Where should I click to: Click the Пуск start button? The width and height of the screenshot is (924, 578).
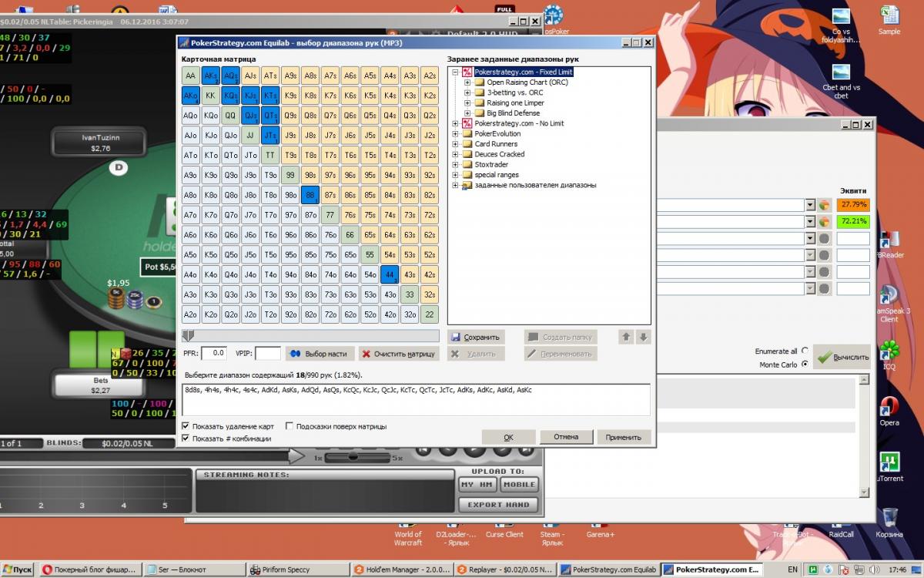[17, 570]
